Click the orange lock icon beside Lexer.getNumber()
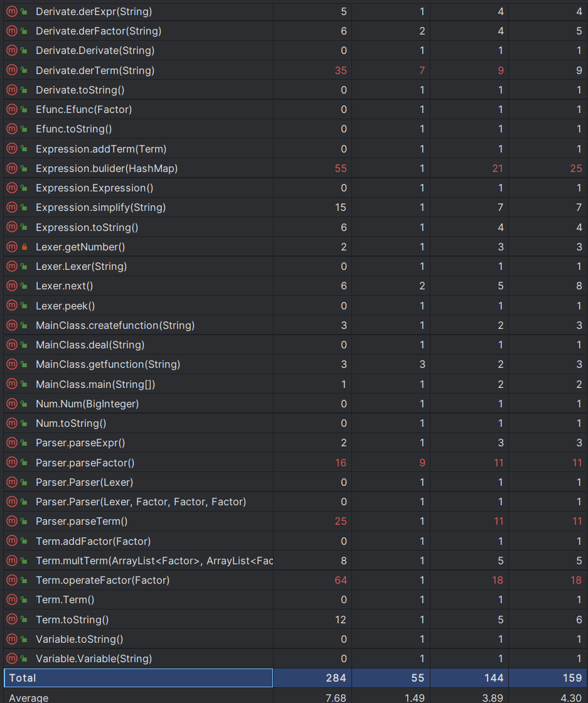588x703 pixels. pyautogui.click(x=24, y=247)
